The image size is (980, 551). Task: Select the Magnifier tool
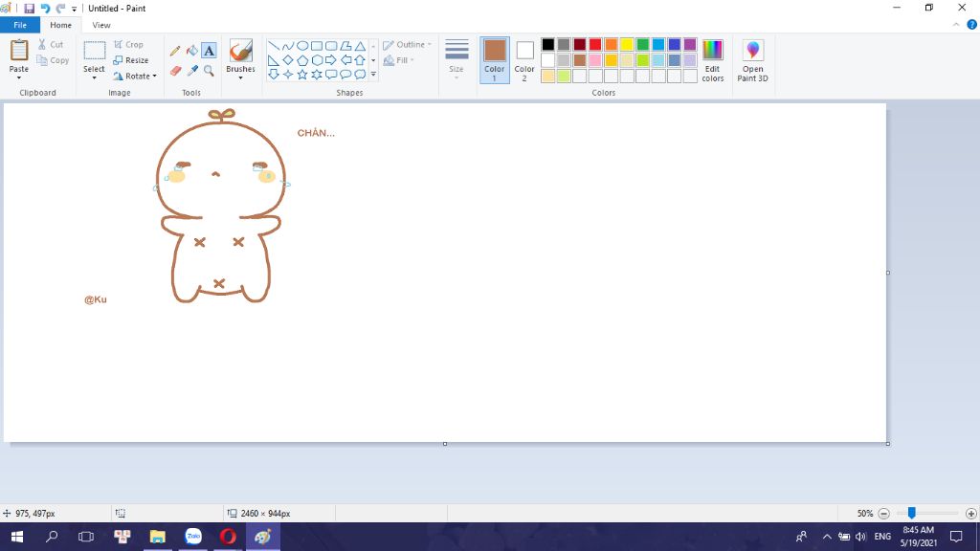[209, 71]
